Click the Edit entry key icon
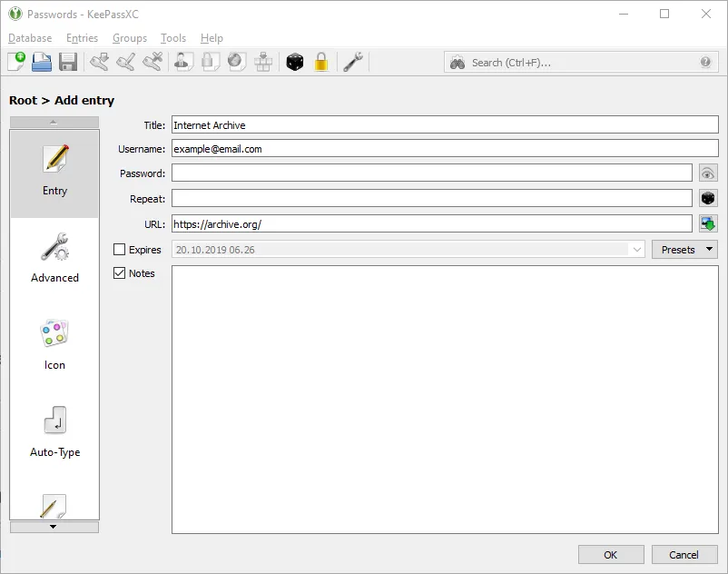This screenshot has width=728, height=574. click(126, 62)
